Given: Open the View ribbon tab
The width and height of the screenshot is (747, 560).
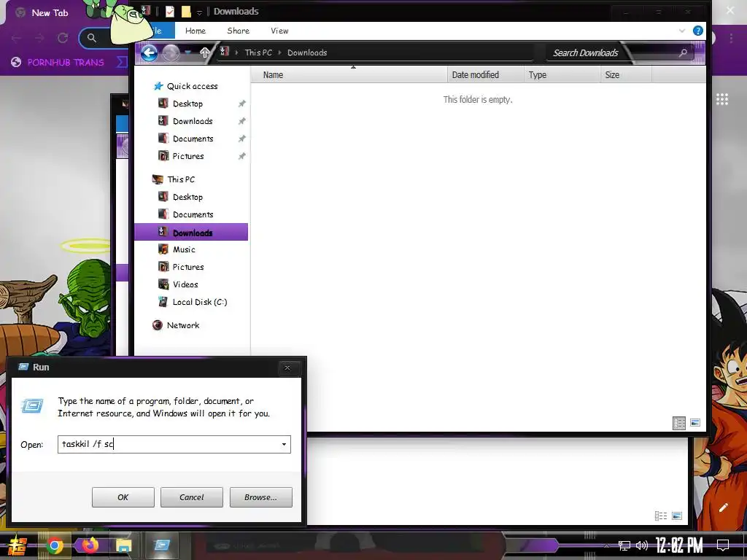Looking at the screenshot, I should coord(279,31).
